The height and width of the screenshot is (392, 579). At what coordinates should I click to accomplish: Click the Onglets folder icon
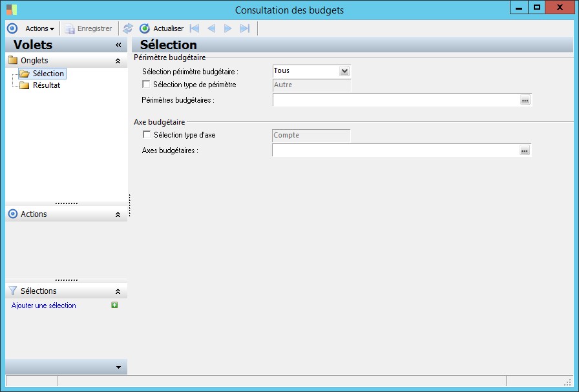point(13,60)
